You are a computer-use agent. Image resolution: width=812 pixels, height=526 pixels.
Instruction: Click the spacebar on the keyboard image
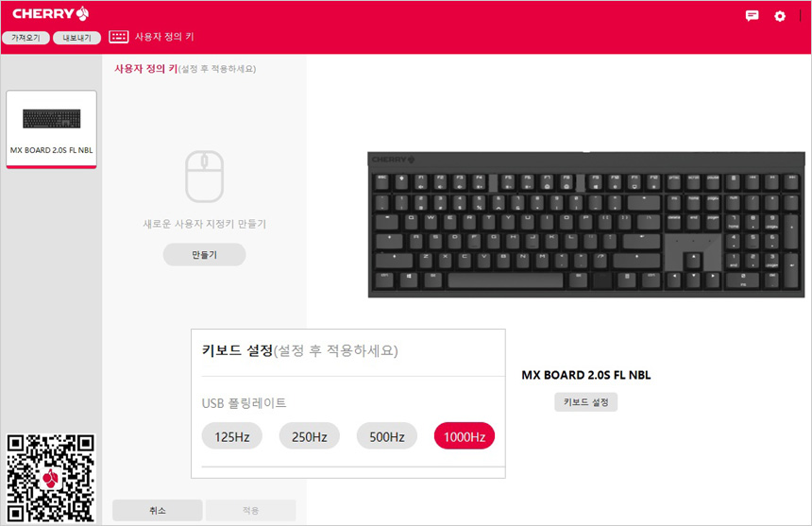click(x=505, y=280)
